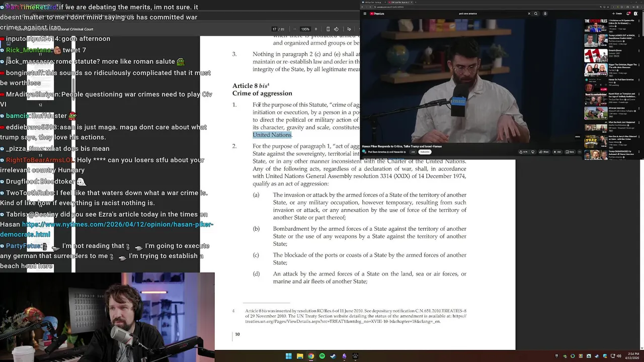This screenshot has height=362, width=644.
Task: Click chat username _pizza_time
Action: coord(25,148)
